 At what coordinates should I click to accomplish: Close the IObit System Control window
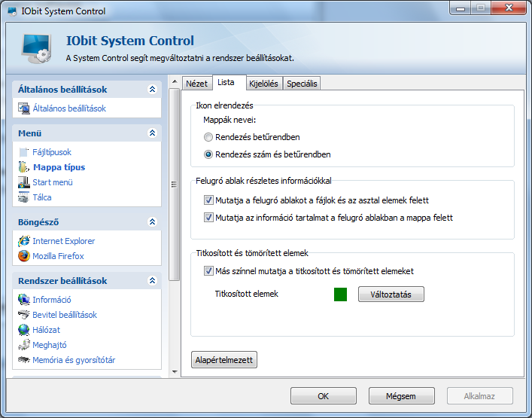508,8
